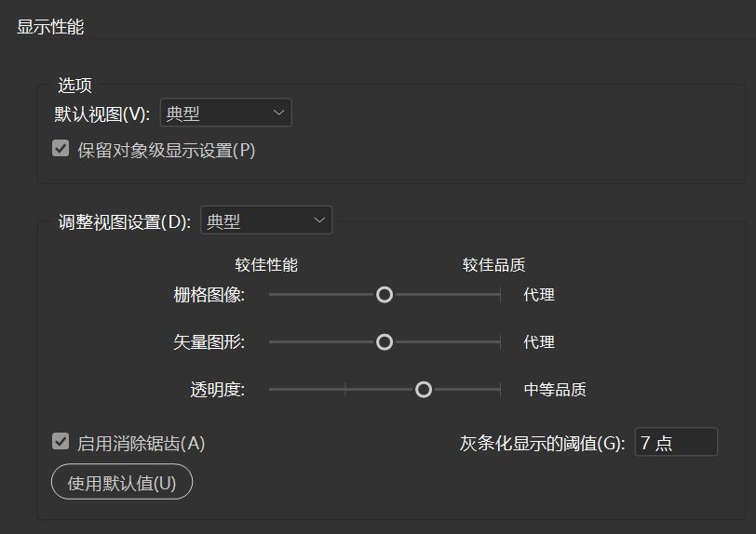
Task: Expand the 调整视图设置 dropdown
Action: point(265,221)
